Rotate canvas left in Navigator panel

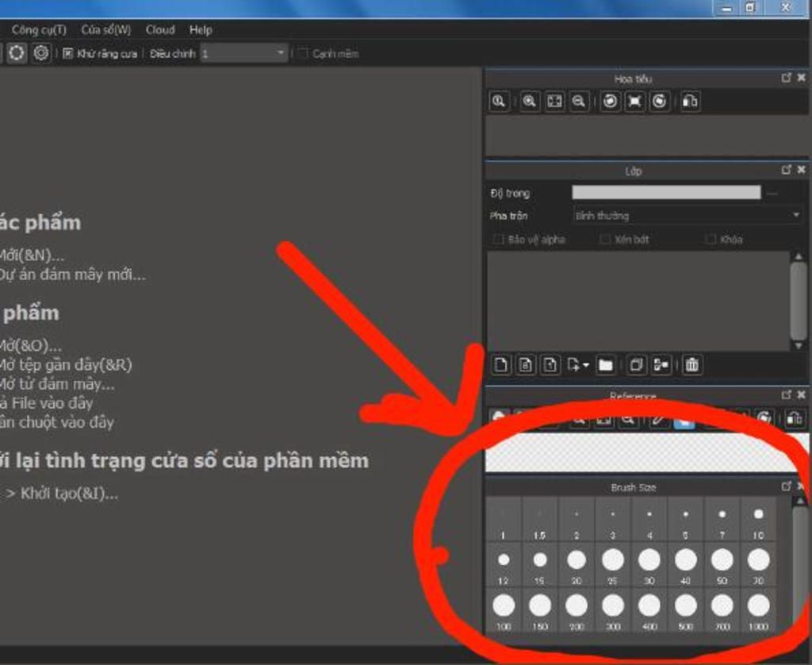pyautogui.click(x=610, y=102)
